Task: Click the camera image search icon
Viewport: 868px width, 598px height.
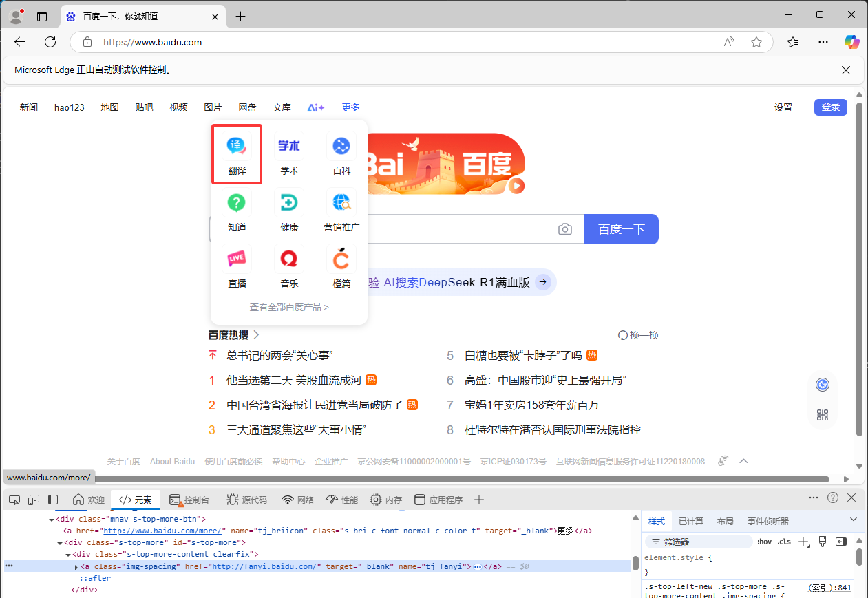Action: 565,229
